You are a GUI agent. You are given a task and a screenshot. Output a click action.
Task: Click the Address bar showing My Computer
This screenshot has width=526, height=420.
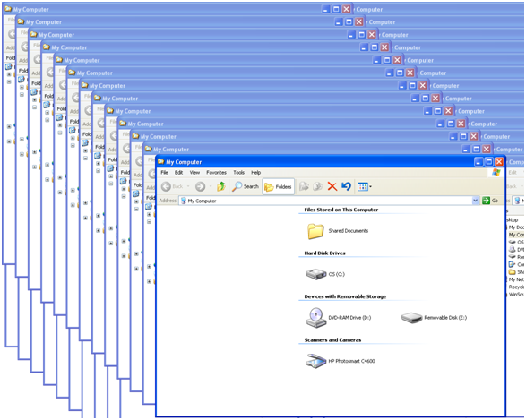(329, 201)
